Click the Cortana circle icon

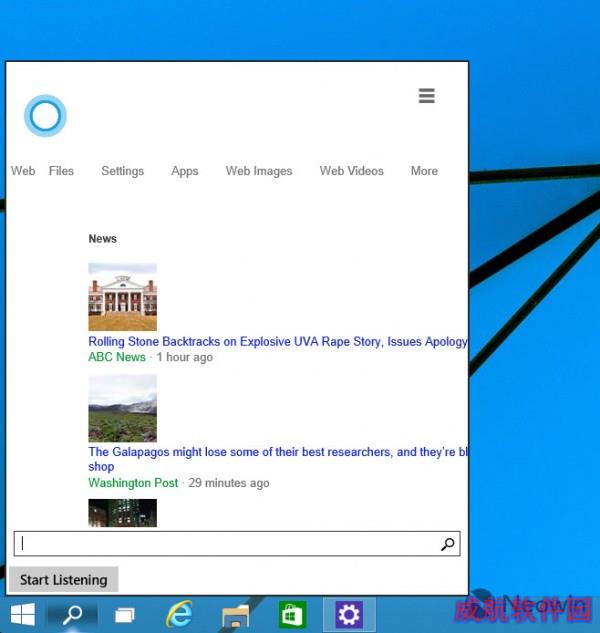[45, 116]
